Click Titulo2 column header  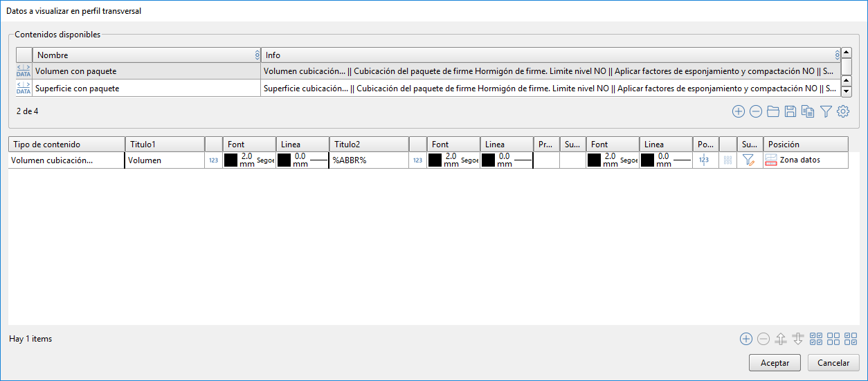369,144
